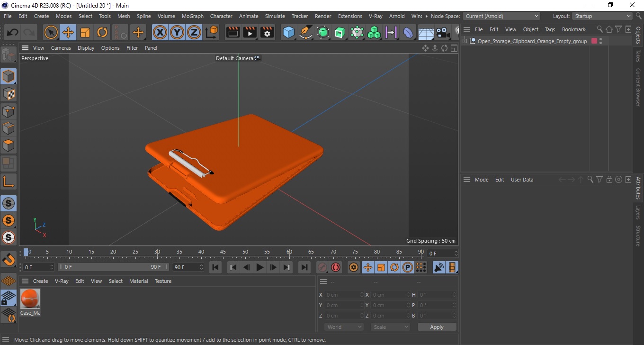This screenshot has height=345, width=644.
Task: Click the Attributes Mode menu
Action: coord(482,180)
